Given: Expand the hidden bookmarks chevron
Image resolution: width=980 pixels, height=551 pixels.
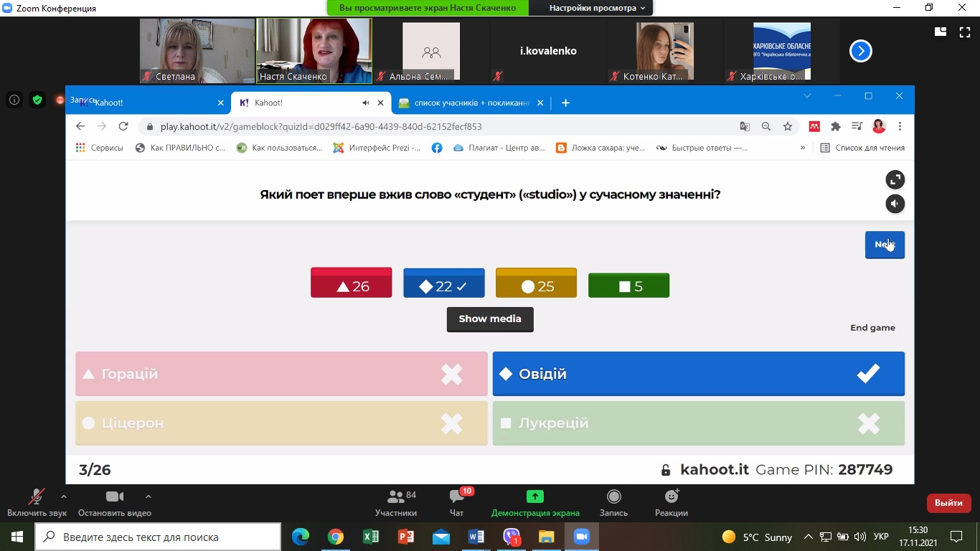Looking at the screenshot, I should pyautogui.click(x=803, y=148).
